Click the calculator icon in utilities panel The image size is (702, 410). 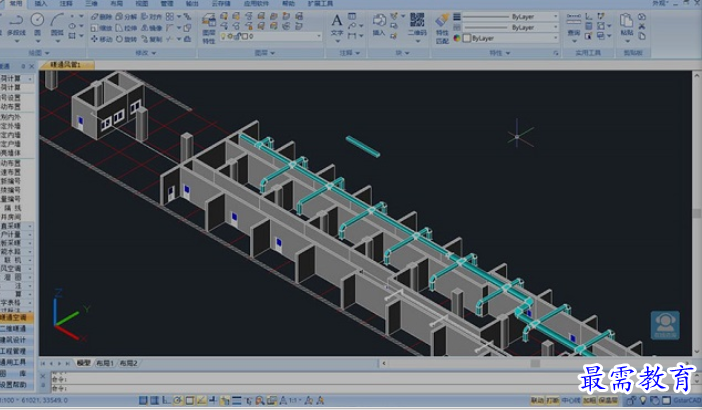[x=589, y=27]
